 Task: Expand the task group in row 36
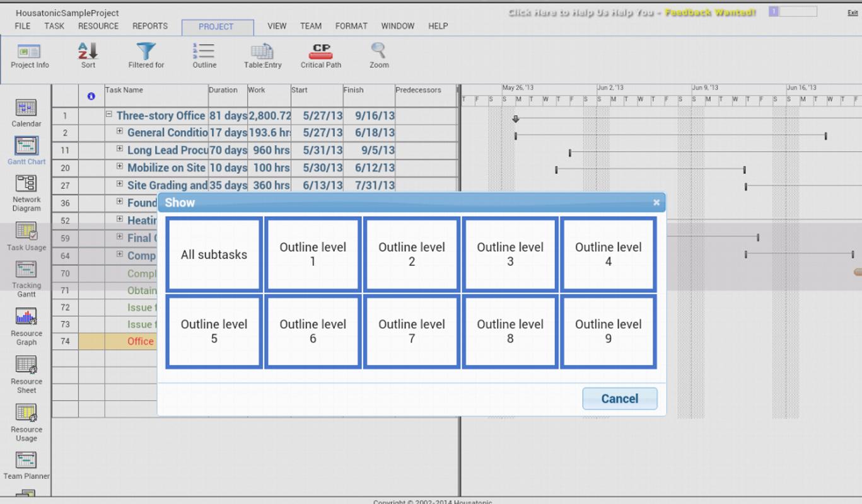120,202
